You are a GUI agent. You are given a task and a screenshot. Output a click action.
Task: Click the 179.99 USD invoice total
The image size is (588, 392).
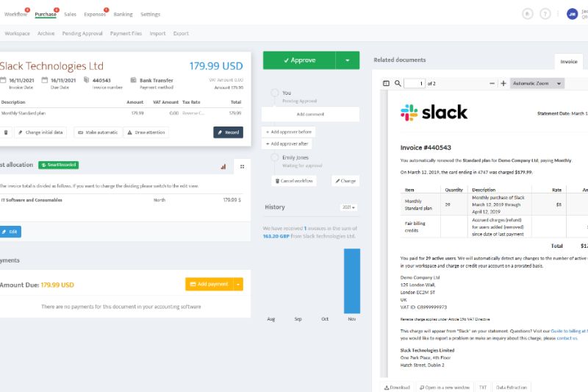pos(216,66)
